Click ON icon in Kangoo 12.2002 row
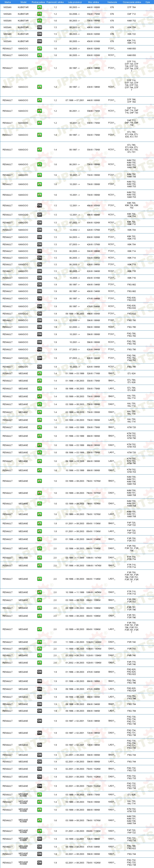Viewport: 154px width, 868px height. tap(40, 230)
